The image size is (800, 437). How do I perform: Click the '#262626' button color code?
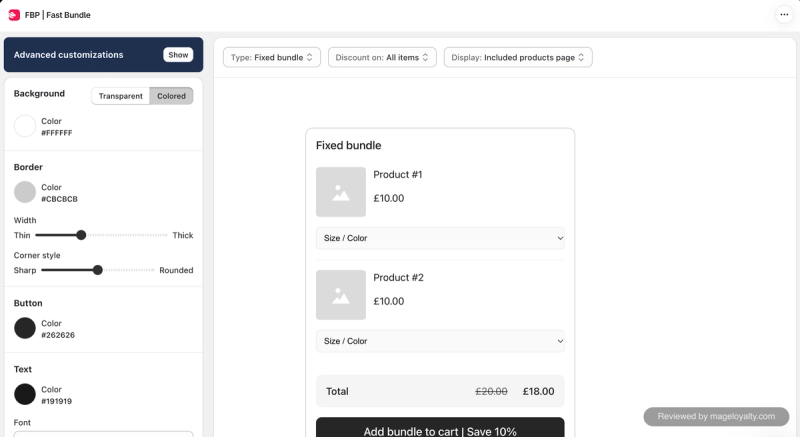58,335
